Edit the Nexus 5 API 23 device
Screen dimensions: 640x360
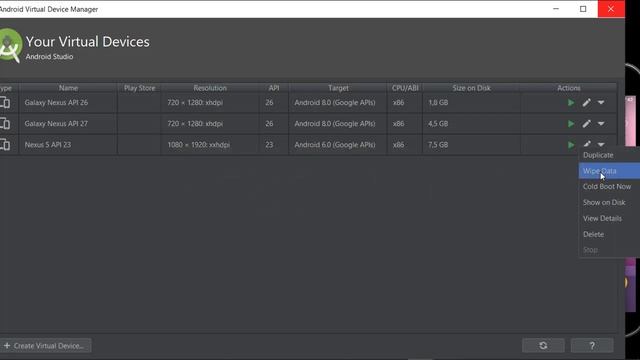tap(587, 144)
